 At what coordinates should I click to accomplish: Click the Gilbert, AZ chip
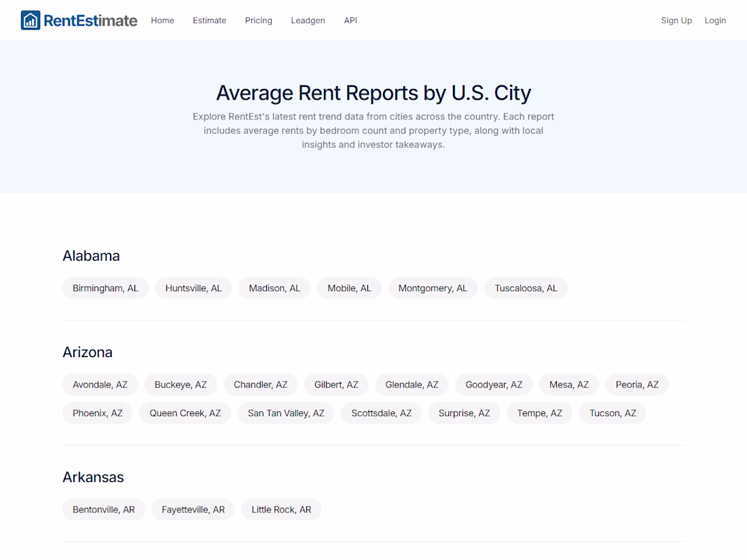tap(336, 385)
